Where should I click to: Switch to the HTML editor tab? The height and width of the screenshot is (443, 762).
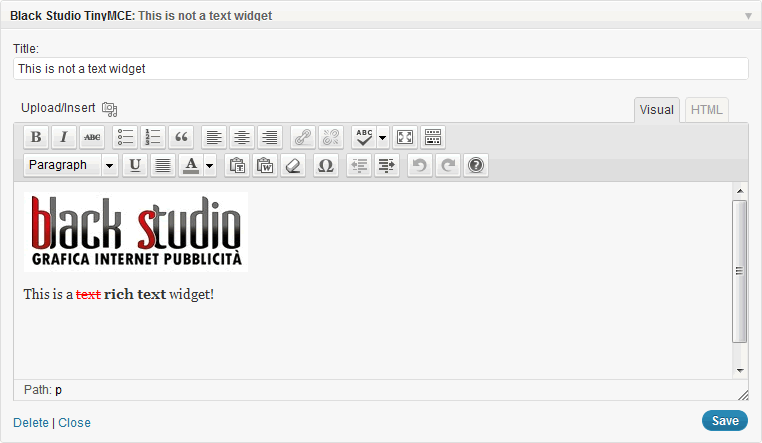point(707,110)
